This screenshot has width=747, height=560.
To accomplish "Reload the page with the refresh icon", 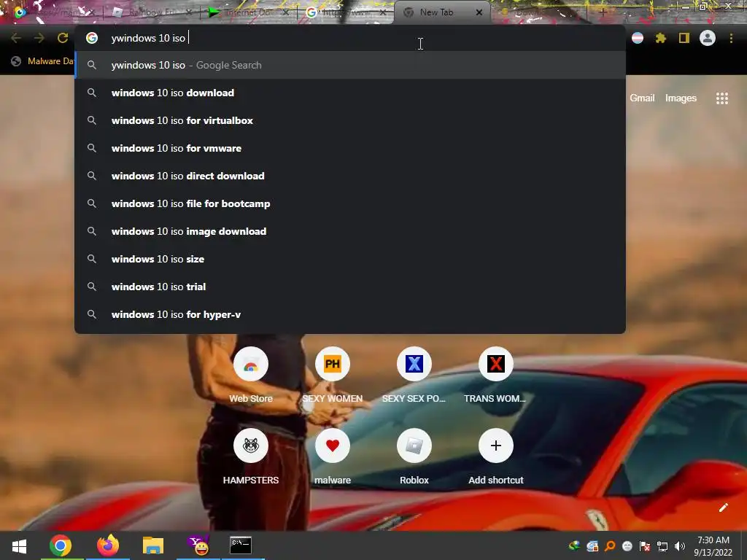I will pyautogui.click(x=63, y=38).
